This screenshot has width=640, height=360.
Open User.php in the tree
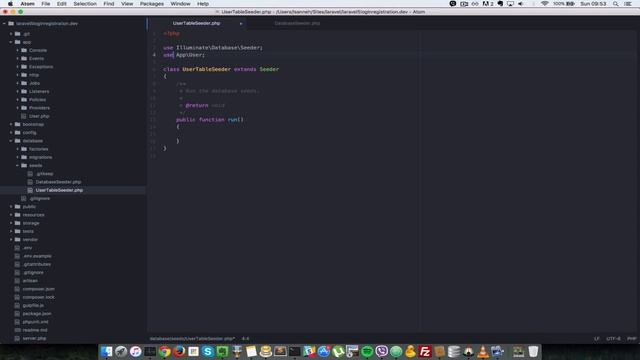[x=39, y=116]
